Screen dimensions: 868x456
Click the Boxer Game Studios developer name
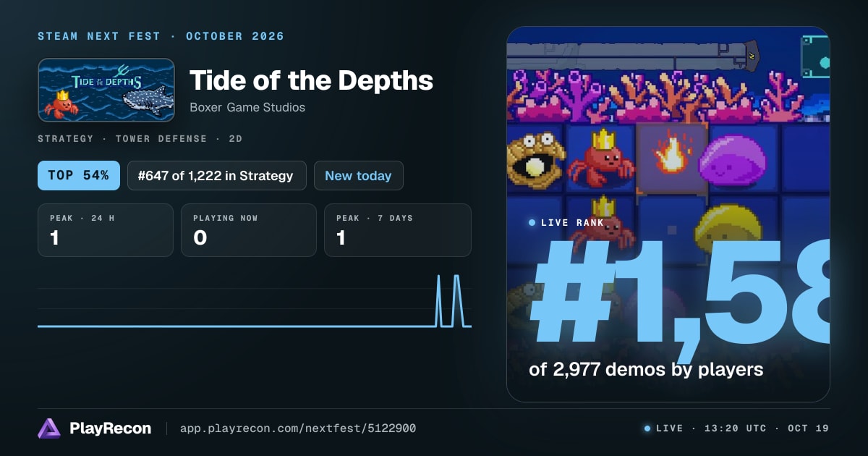(x=247, y=107)
